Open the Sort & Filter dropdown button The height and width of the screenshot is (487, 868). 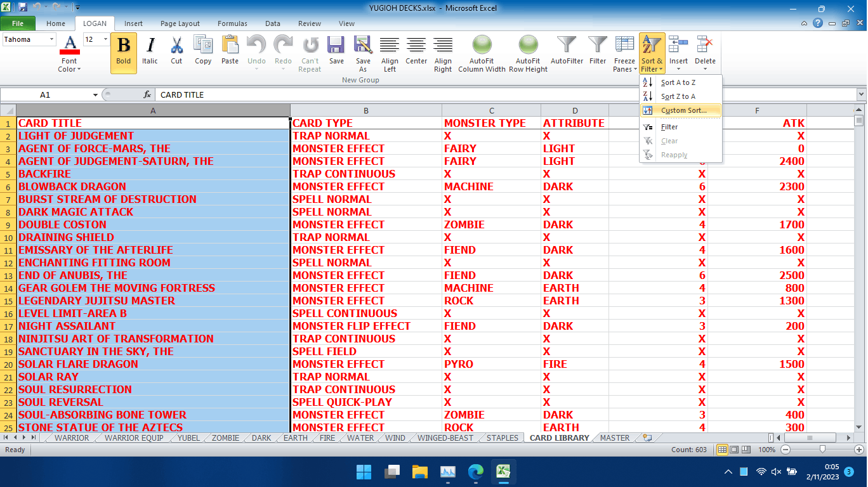tap(652, 53)
